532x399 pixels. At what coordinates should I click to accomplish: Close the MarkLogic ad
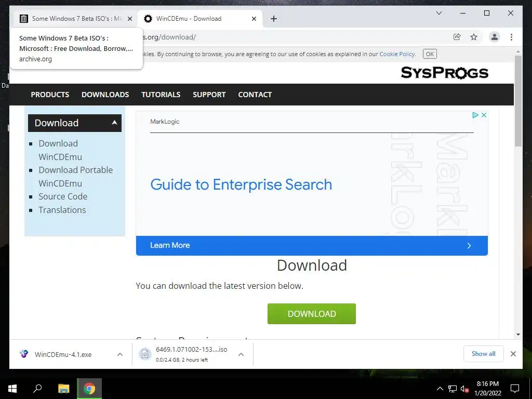[x=484, y=115]
